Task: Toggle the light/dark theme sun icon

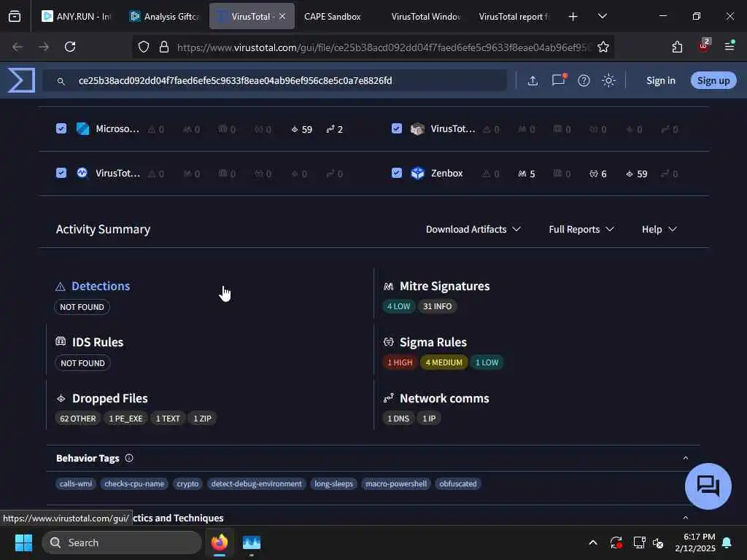Action: [608, 80]
